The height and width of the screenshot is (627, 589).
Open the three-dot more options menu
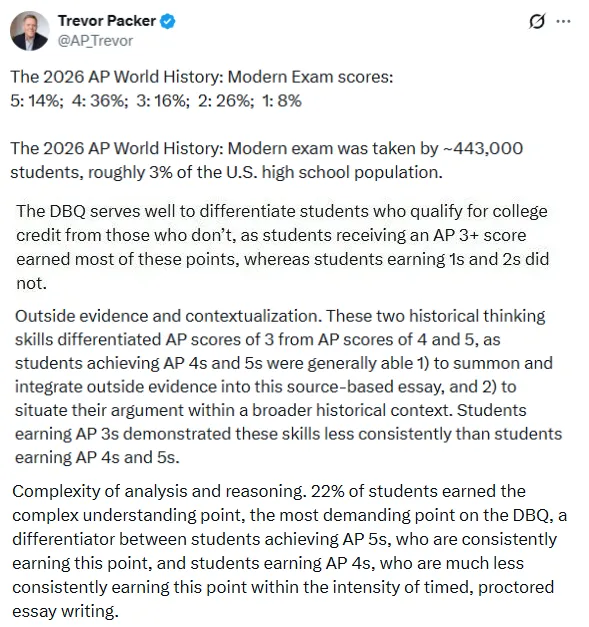[x=563, y=21]
